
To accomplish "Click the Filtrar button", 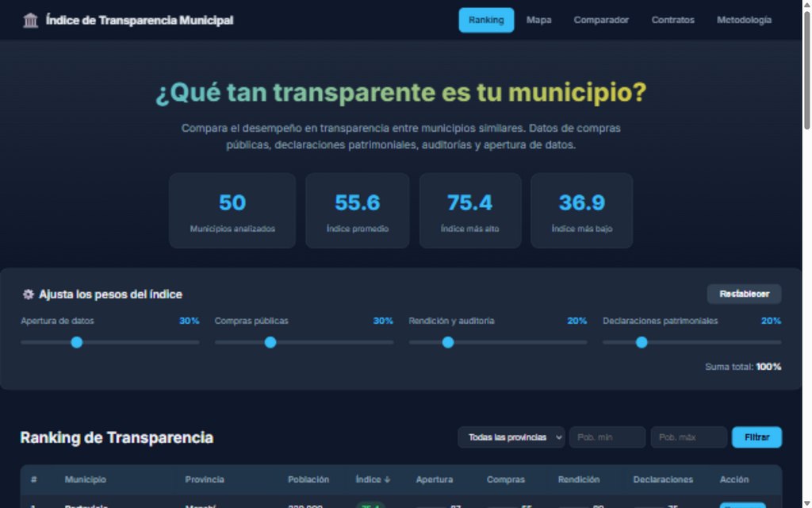I will click(x=756, y=437).
